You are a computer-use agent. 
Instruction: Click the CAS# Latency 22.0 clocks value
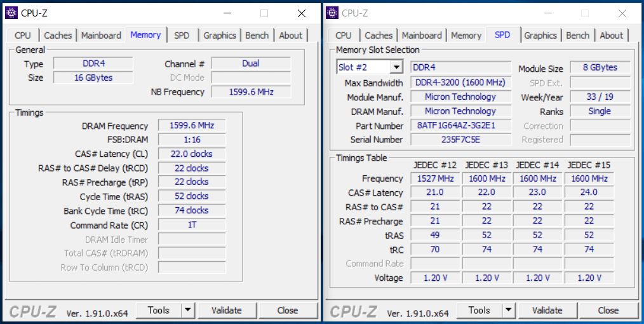point(192,154)
